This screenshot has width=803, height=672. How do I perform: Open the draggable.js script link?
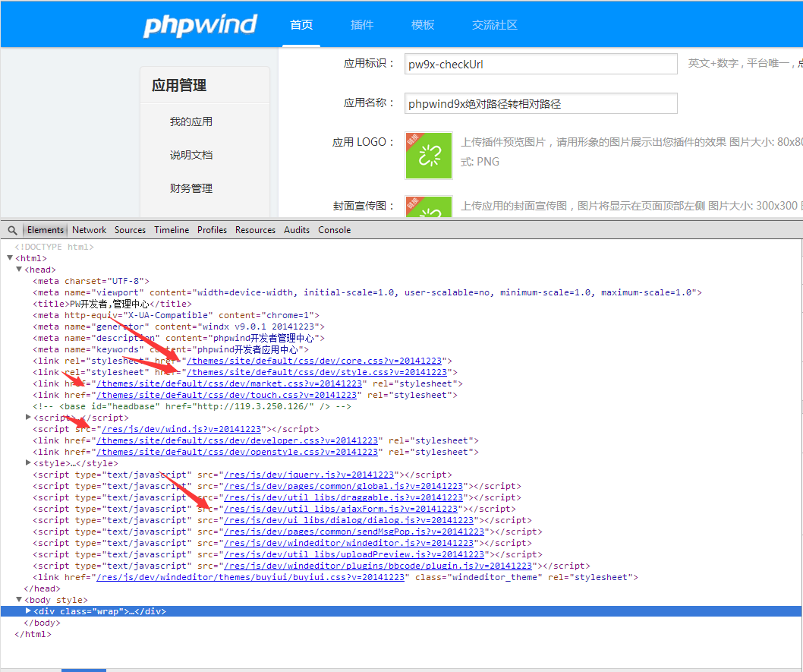click(x=344, y=497)
